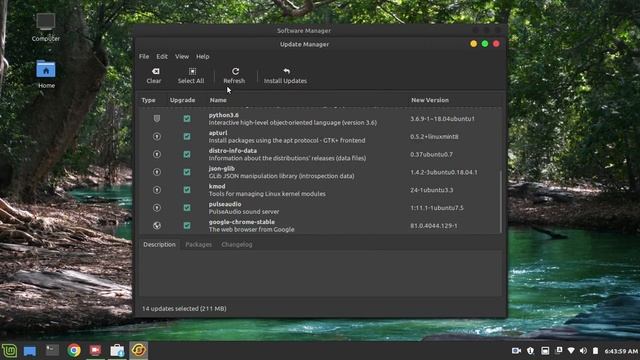This screenshot has height=360, width=640.
Task: Open Google Chrome from the taskbar
Action: pos(74,350)
